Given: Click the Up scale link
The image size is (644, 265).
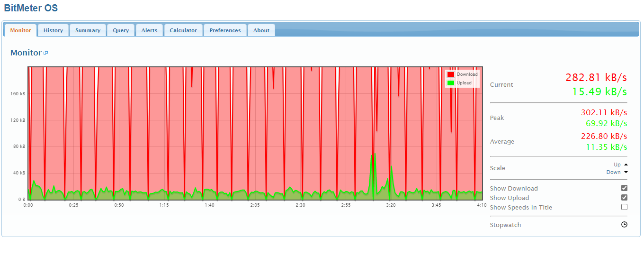Looking at the screenshot, I should (x=617, y=164).
